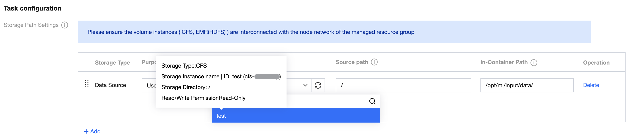Viewport: 644px width, 138px height.
Task: Click the Data Source row drag handle
Action: pyautogui.click(x=87, y=84)
